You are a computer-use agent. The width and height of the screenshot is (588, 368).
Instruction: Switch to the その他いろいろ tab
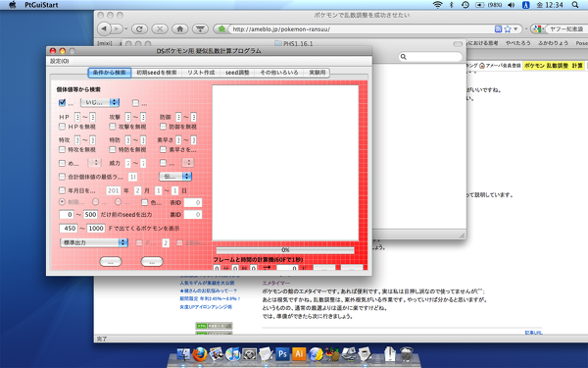point(279,73)
